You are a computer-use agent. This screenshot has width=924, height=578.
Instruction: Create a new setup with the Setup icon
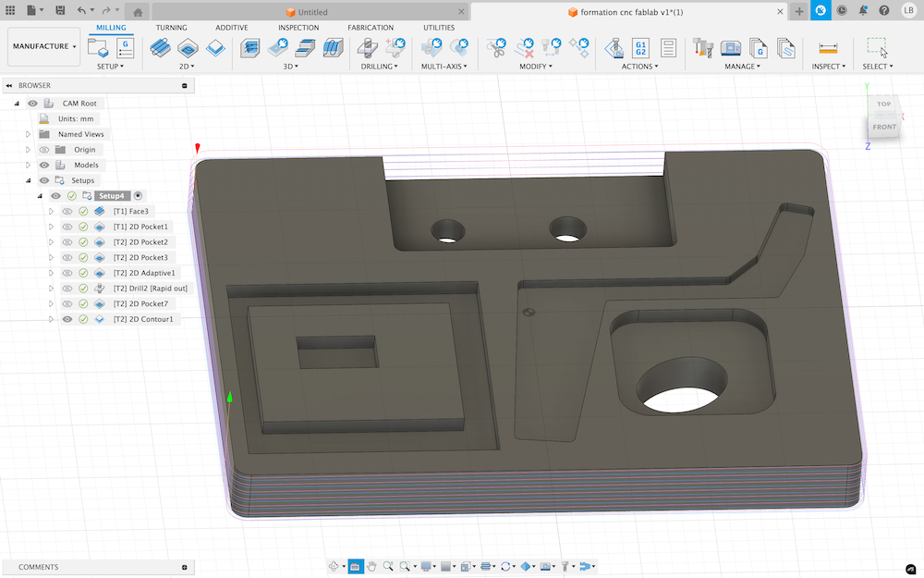pos(97,48)
